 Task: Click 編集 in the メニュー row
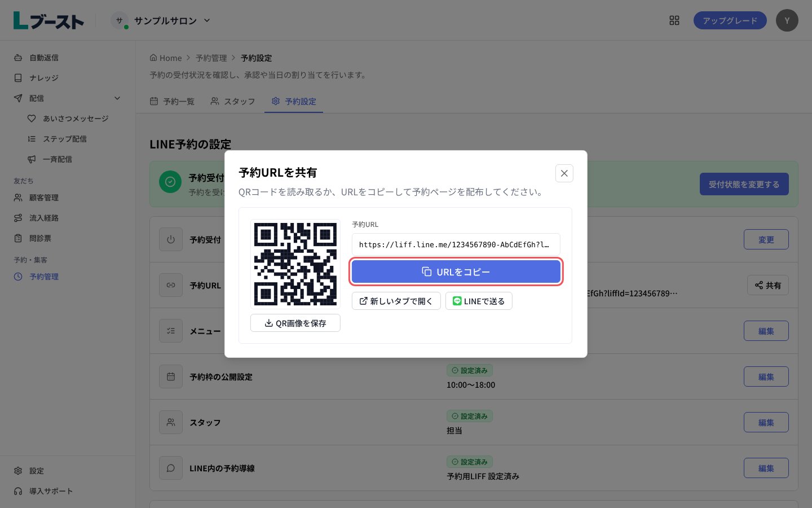coord(766,331)
